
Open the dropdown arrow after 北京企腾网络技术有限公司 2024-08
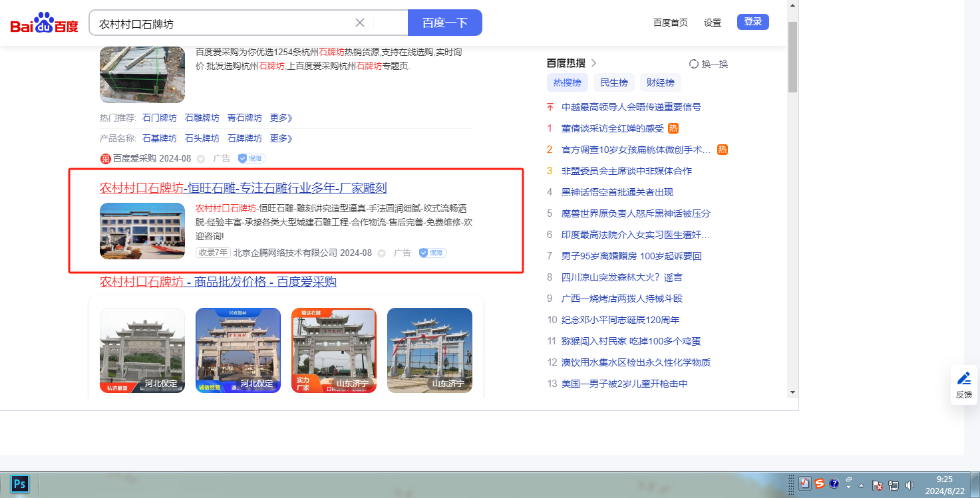tap(381, 253)
